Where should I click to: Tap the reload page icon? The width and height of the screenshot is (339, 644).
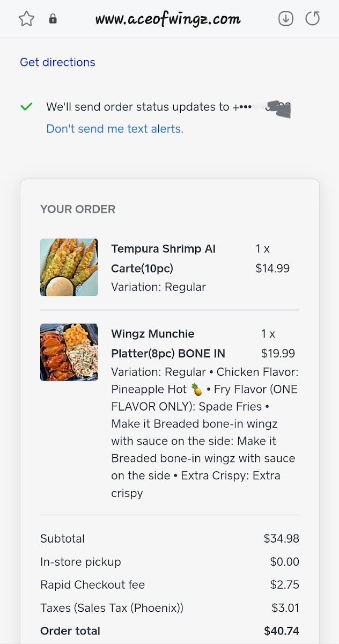[x=313, y=18]
